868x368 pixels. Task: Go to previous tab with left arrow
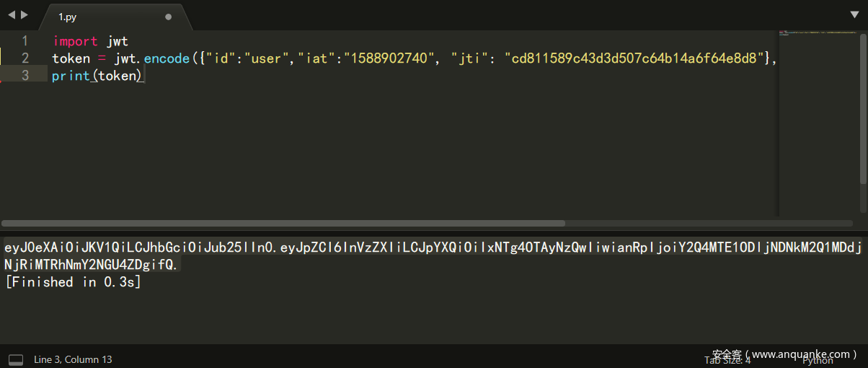click(11, 14)
